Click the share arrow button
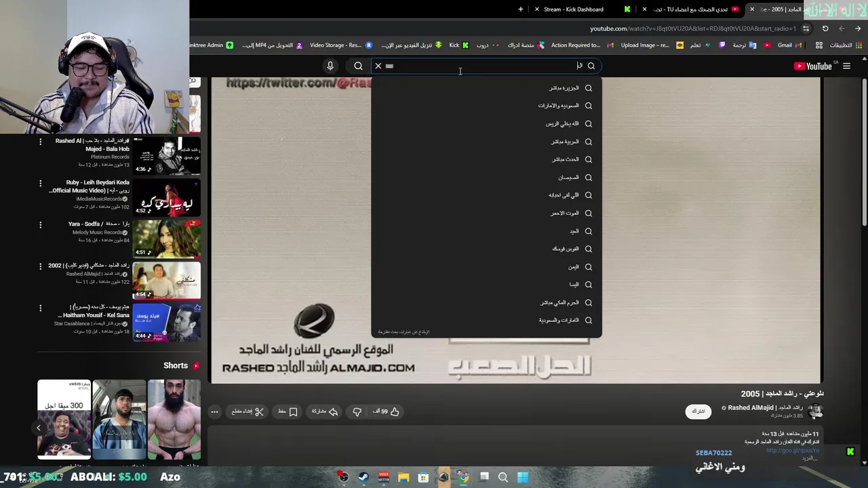The width and height of the screenshot is (868, 488). [324, 411]
